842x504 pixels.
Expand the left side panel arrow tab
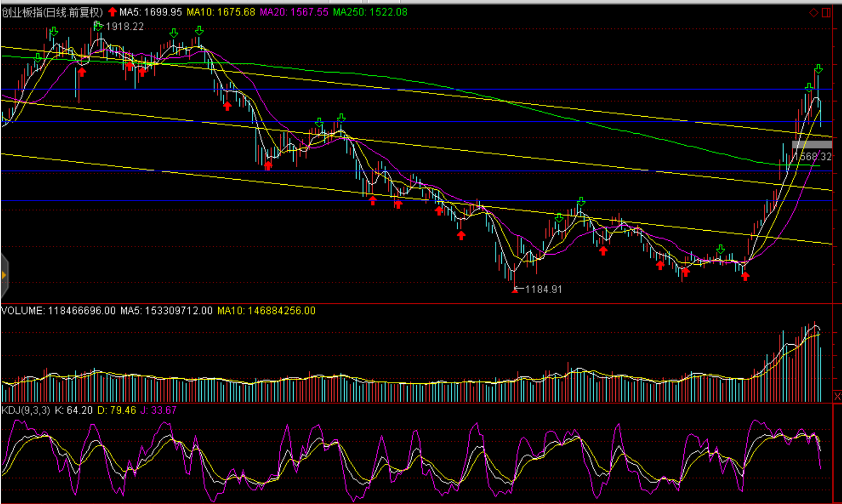tap(4, 276)
